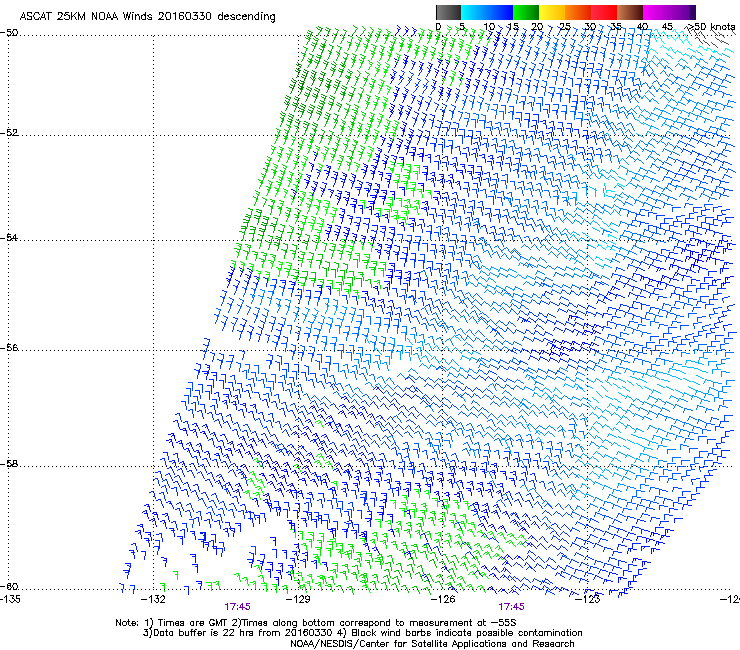This screenshot has width=740, height=650.
Task: Click the '-123' longitude axis label
Action: point(588,599)
